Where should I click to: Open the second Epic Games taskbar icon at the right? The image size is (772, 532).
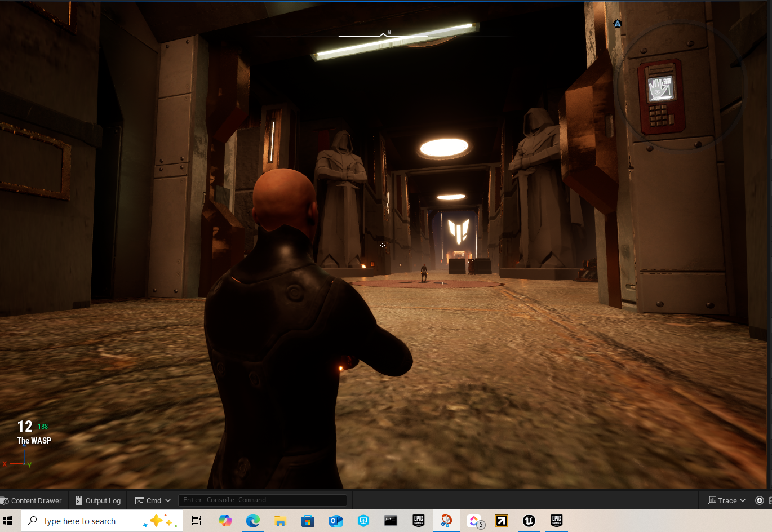coord(557,521)
